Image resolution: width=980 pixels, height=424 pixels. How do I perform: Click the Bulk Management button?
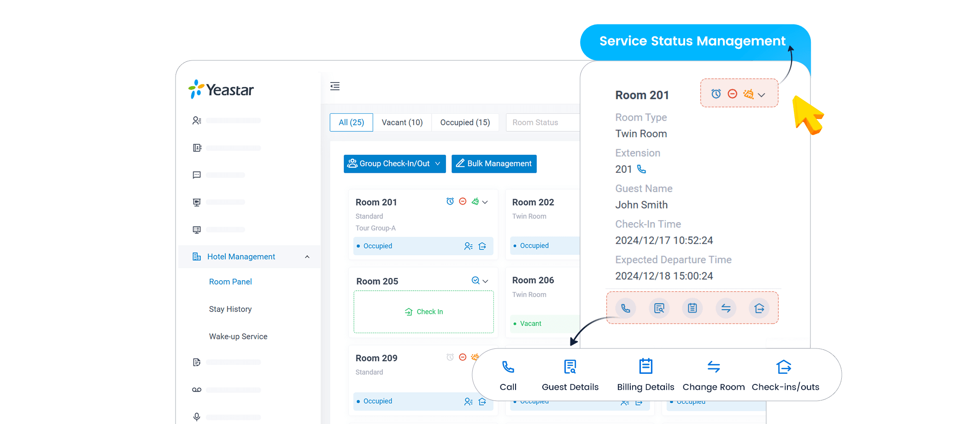(494, 164)
